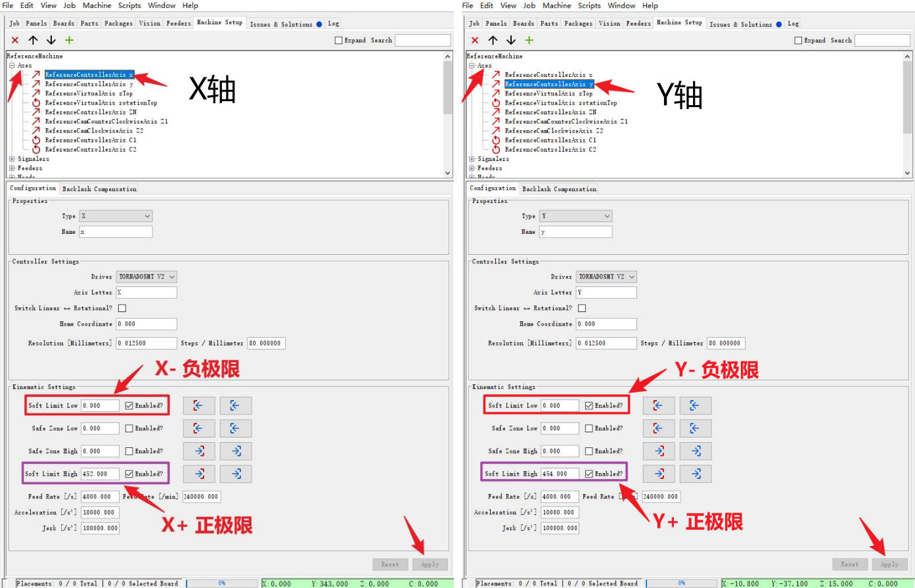Toggle Expand checkbox in right window
This screenshot has width=915, height=588.
tap(799, 40)
